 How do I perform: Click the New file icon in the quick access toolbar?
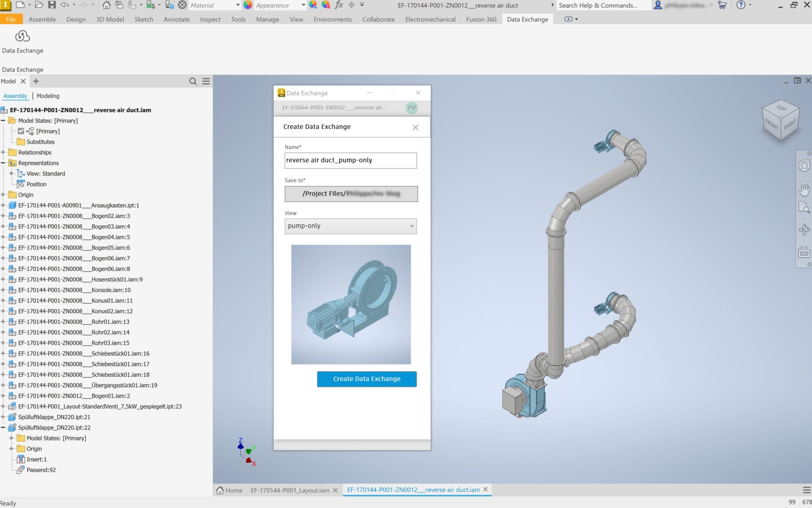pos(19,5)
